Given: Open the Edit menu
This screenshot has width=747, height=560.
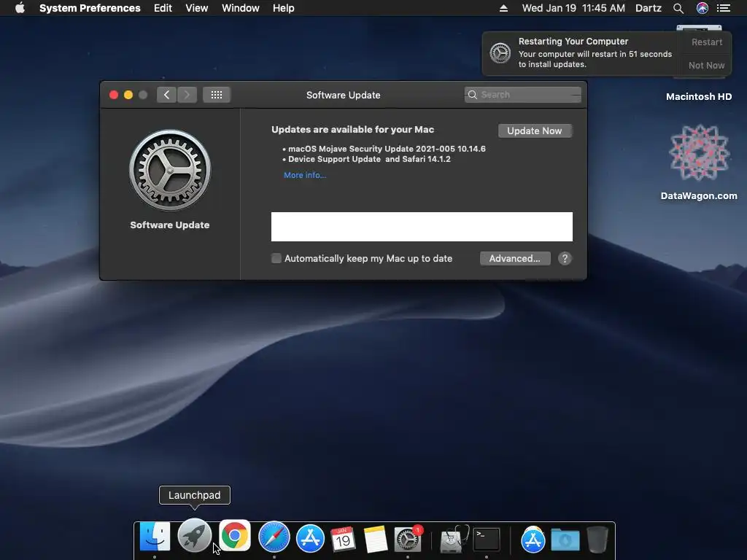Looking at the screenshot, I should click(x=163, y=8).
